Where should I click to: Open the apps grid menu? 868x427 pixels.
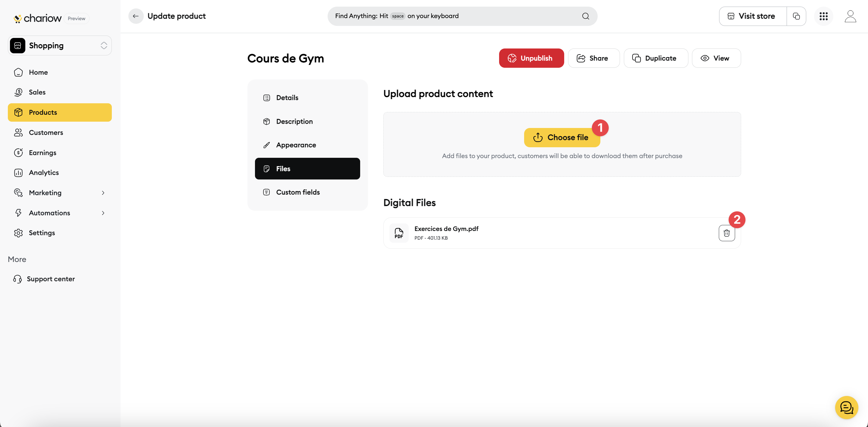[x=823, y=16]
